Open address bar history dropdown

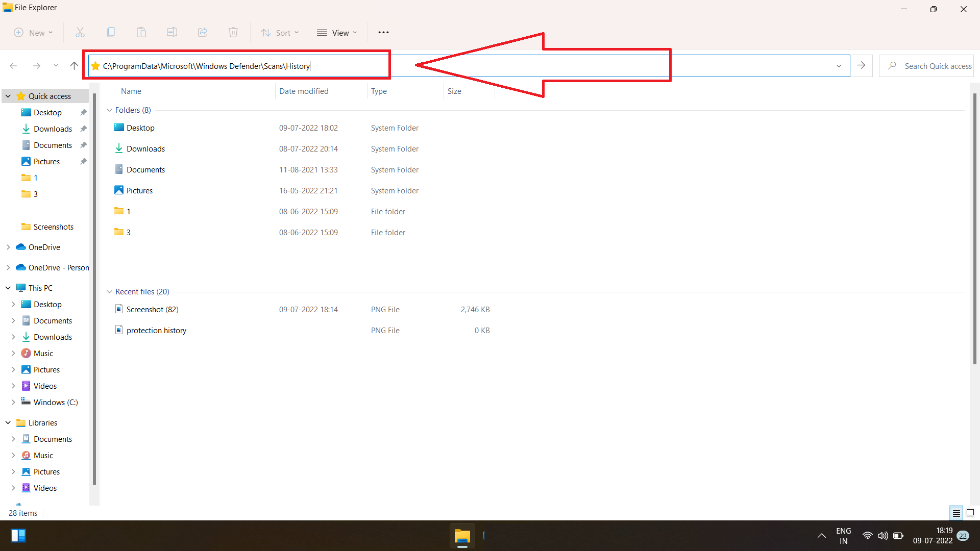839,66
